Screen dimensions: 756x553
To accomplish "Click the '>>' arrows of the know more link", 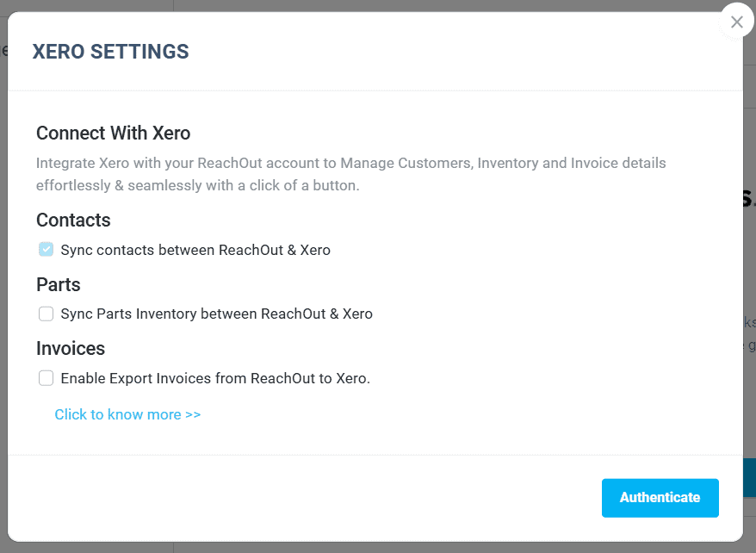I will (193, 414).
